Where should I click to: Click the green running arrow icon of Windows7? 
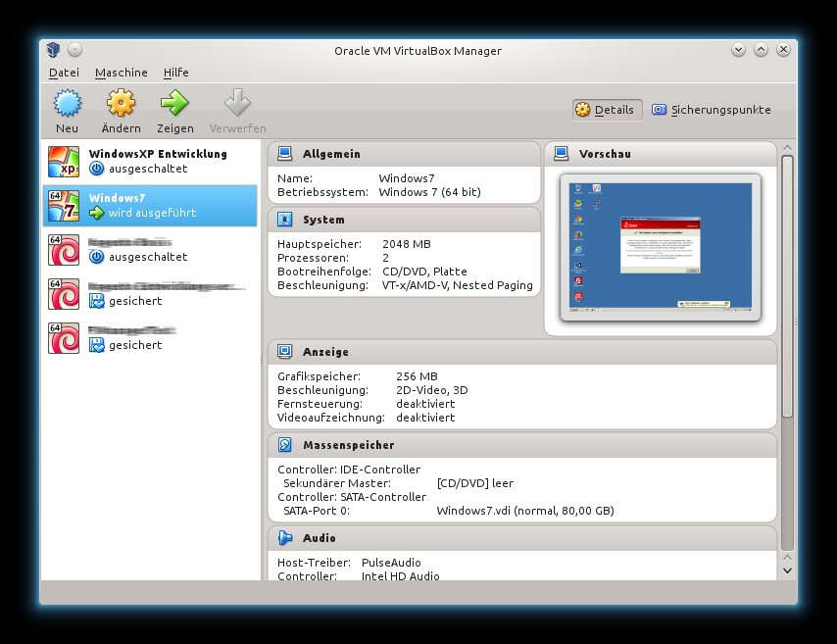(x=97, y=213)
